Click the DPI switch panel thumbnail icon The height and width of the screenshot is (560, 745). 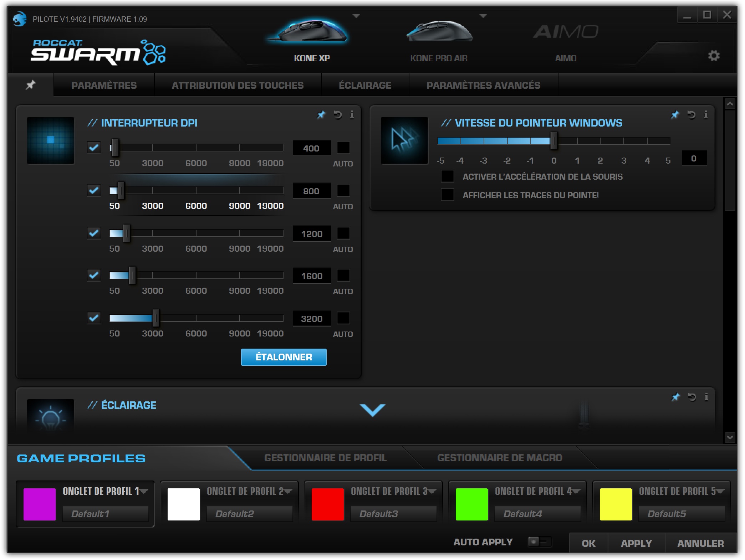51,140
